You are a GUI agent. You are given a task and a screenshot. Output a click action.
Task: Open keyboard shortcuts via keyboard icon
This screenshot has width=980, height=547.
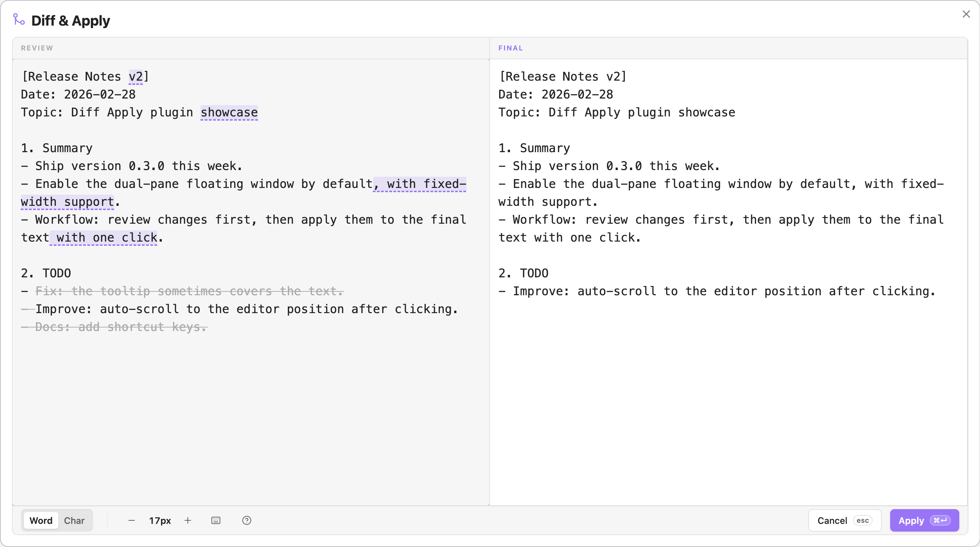[216, 520]
